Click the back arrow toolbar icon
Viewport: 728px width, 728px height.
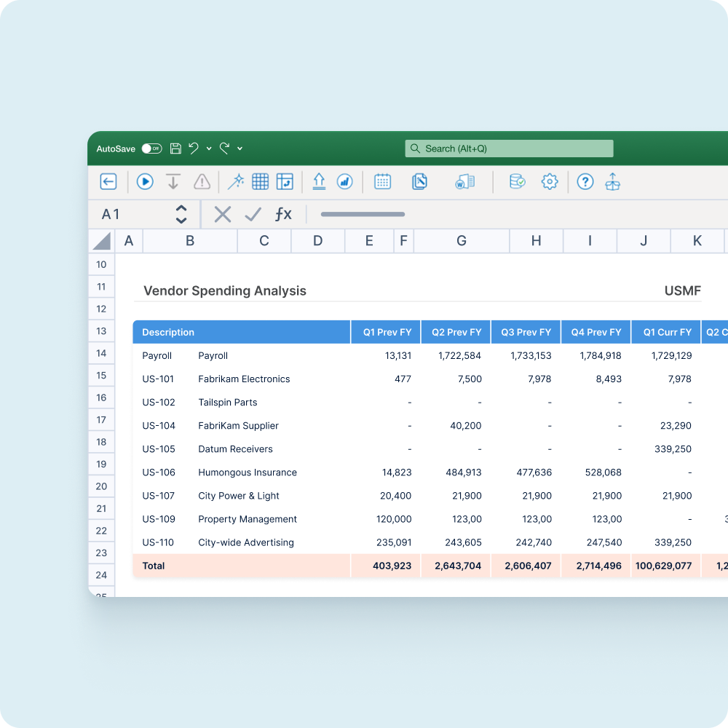[108, 182]
